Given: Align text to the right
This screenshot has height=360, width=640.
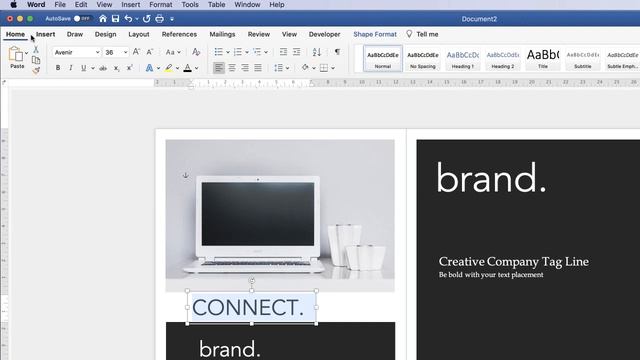Looking at the screenshot, I should click(x=245, y=68).
